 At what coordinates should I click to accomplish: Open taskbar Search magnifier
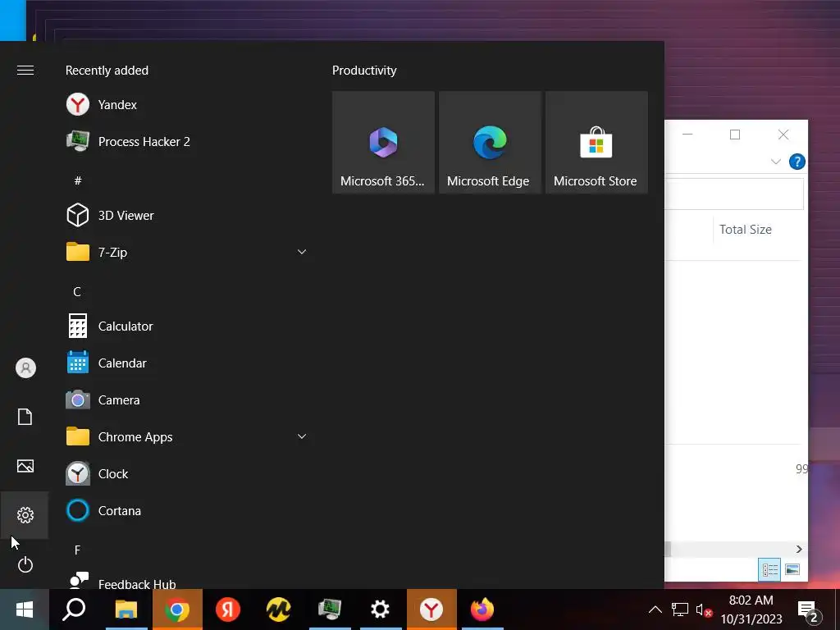pyautogui.click(x=74, y=609)
